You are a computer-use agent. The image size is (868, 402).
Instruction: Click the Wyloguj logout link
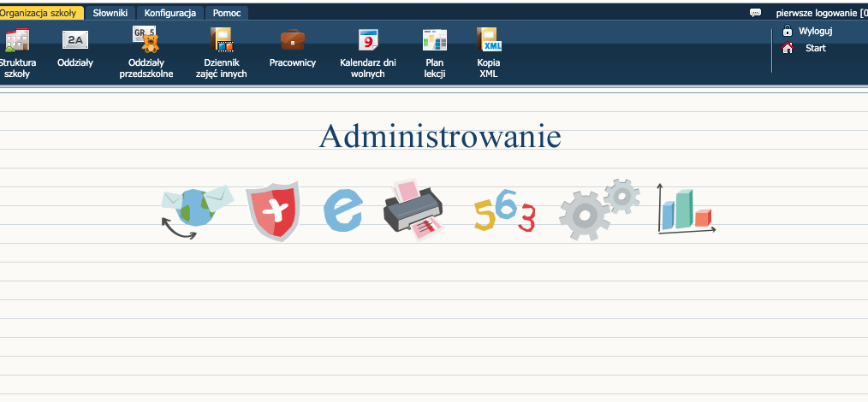tap(814, 31)
